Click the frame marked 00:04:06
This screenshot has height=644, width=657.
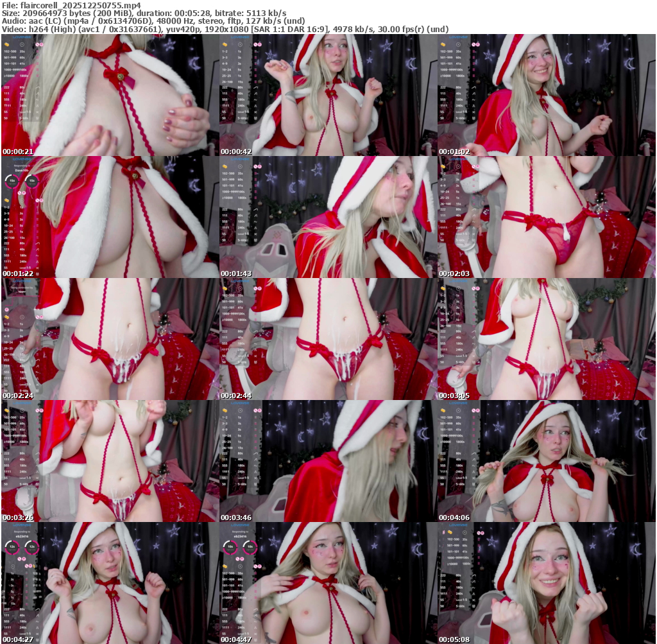click(x=546, y=461)
